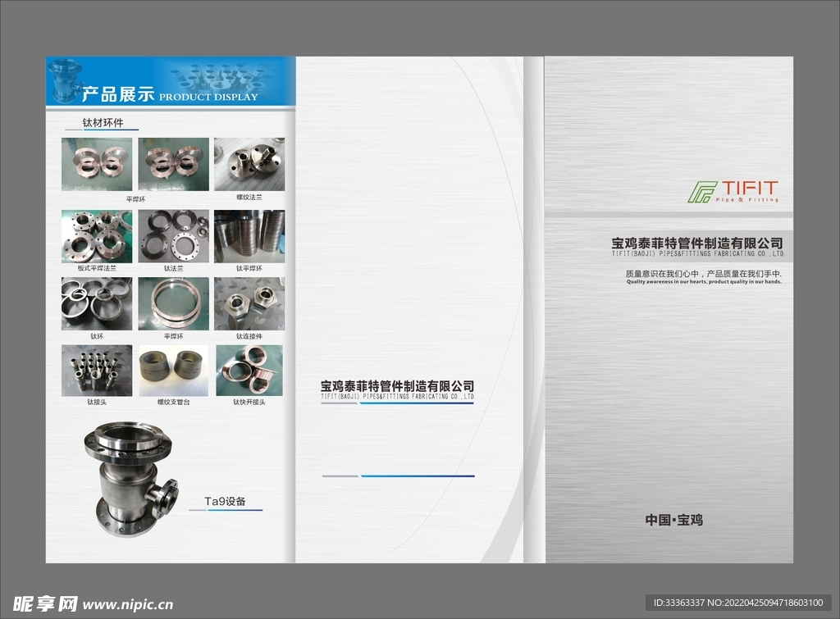Open the 钛接头 product thumbnail
This screenshot has height=619, width=840.
pyautogui.click(x=96, y=371)
